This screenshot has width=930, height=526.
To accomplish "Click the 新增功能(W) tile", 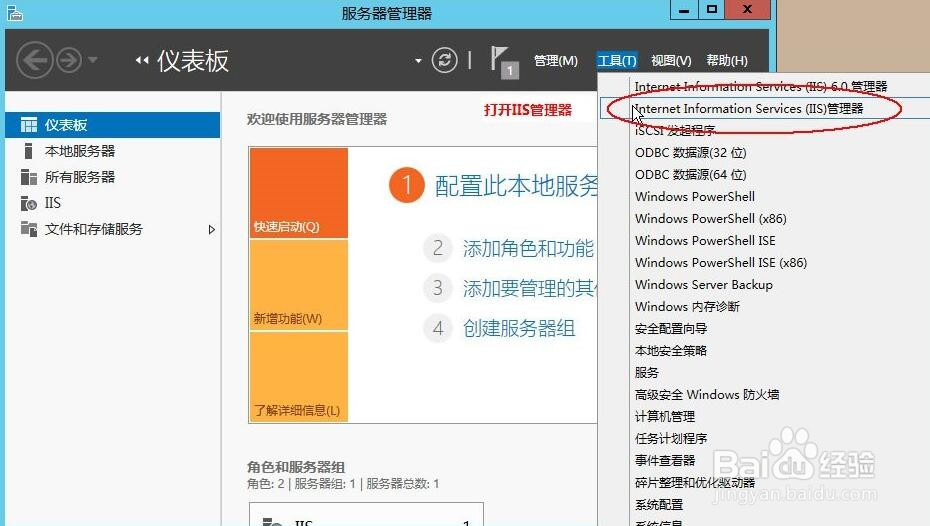I will (298, 285).
